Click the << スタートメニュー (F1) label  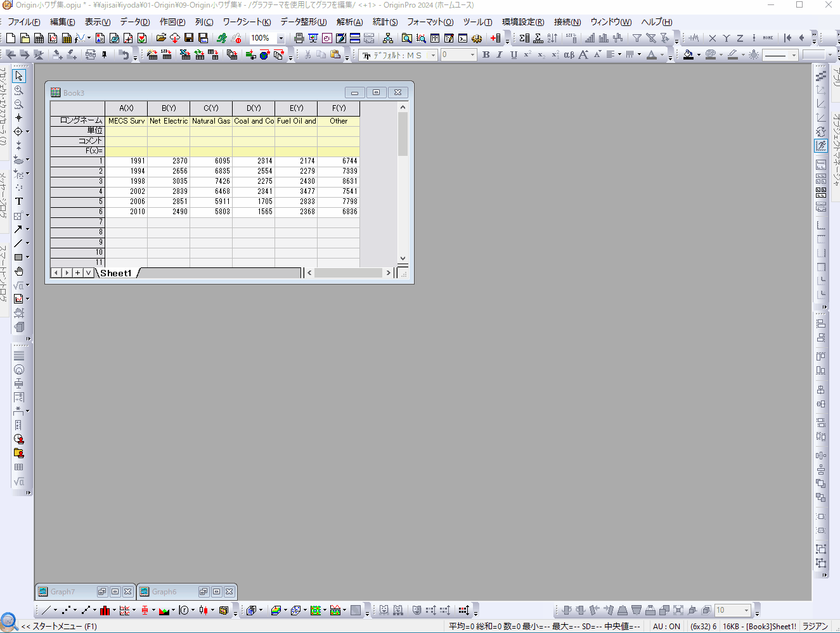click(59, 626)
